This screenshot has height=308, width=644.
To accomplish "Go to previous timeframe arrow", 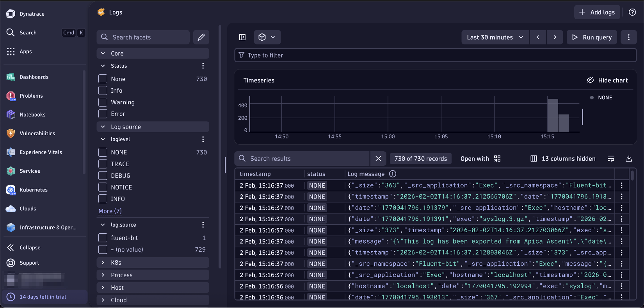I will (x=538, y=37).
